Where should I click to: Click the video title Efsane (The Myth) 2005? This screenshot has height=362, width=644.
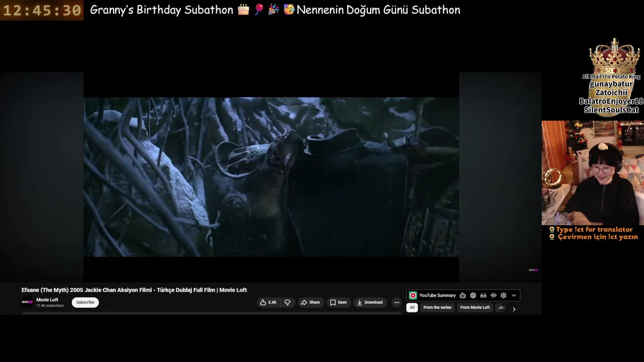[134, 290]
